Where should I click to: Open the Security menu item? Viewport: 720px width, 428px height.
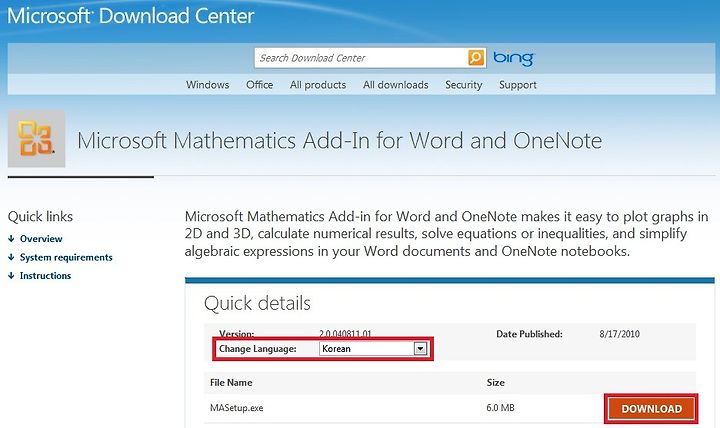tap(463, 85)
